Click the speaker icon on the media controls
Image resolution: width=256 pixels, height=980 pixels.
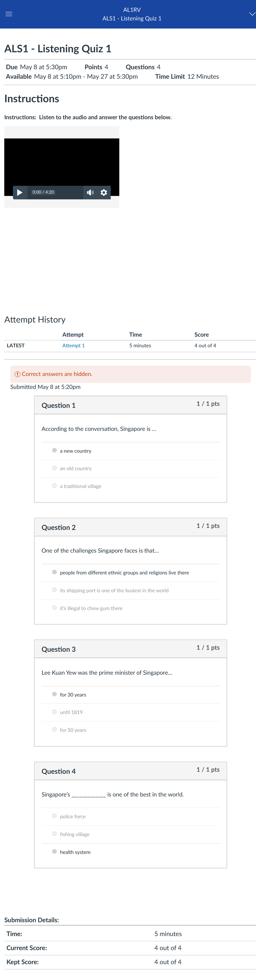(x=90, y=193)
